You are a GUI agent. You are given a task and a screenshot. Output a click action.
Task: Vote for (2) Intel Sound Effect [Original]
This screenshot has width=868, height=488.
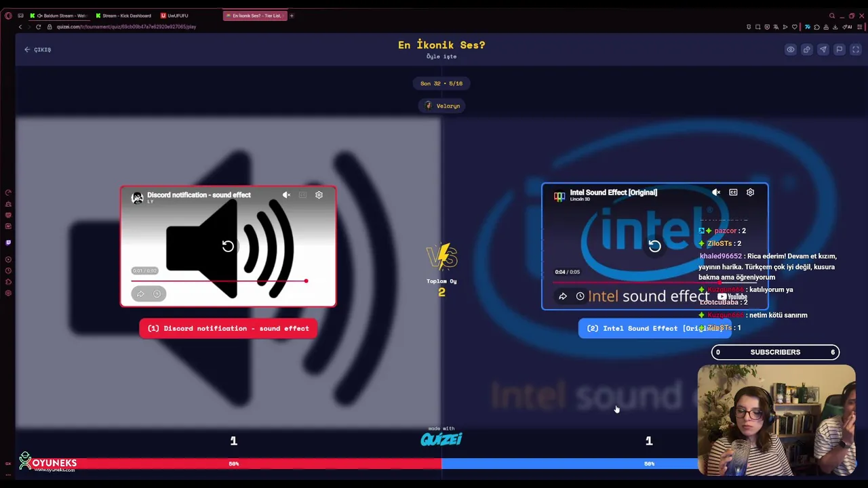click(x=654, y=329)
